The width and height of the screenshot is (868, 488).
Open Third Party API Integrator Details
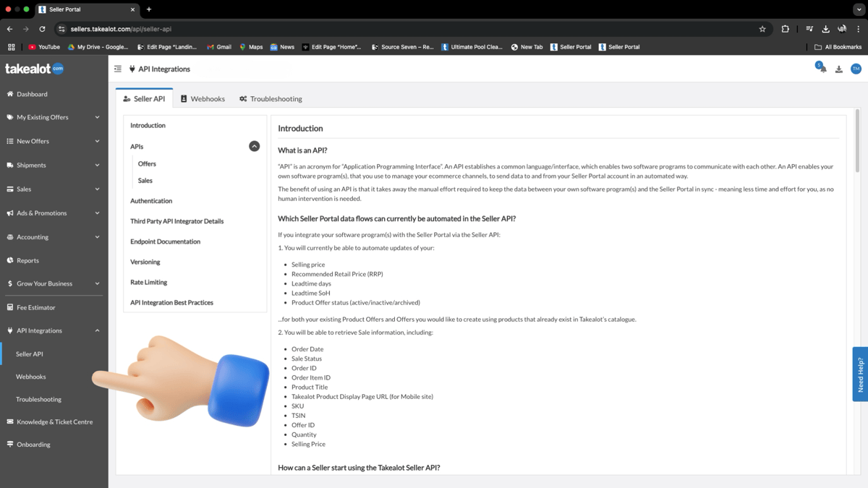[176, 221]
